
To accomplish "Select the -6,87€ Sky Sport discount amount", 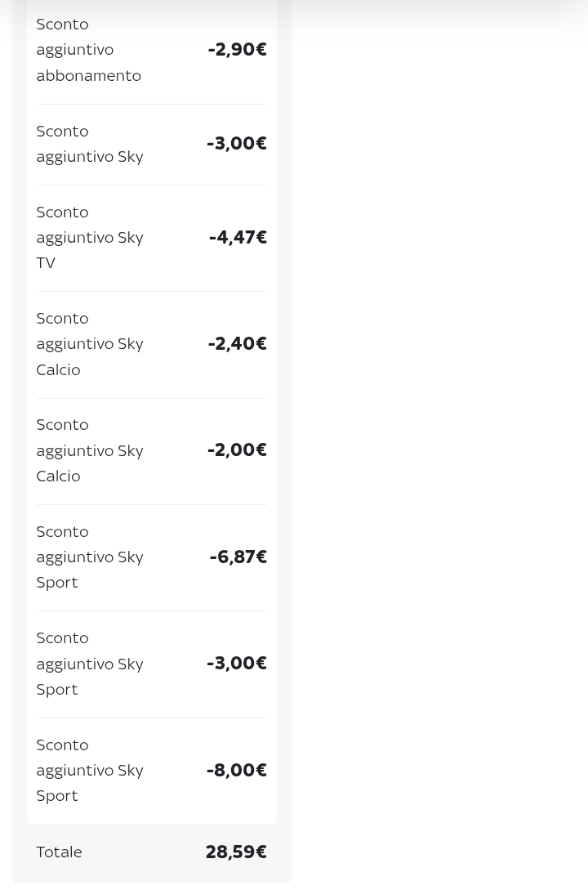I will pos(238,557).
